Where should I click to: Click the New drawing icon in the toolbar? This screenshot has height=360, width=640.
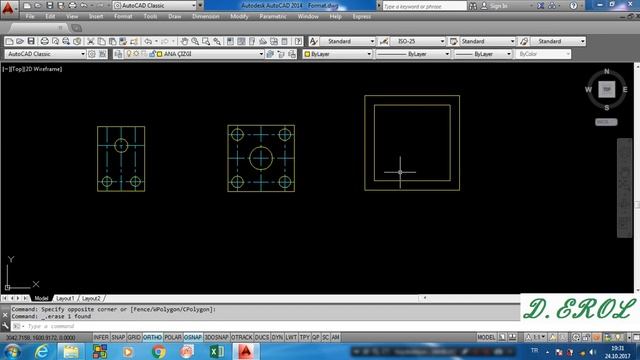[x=9, y=41]
